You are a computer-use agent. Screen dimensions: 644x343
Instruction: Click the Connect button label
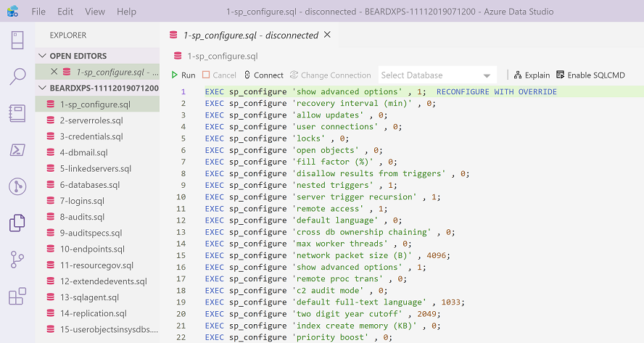click(268, 75)
